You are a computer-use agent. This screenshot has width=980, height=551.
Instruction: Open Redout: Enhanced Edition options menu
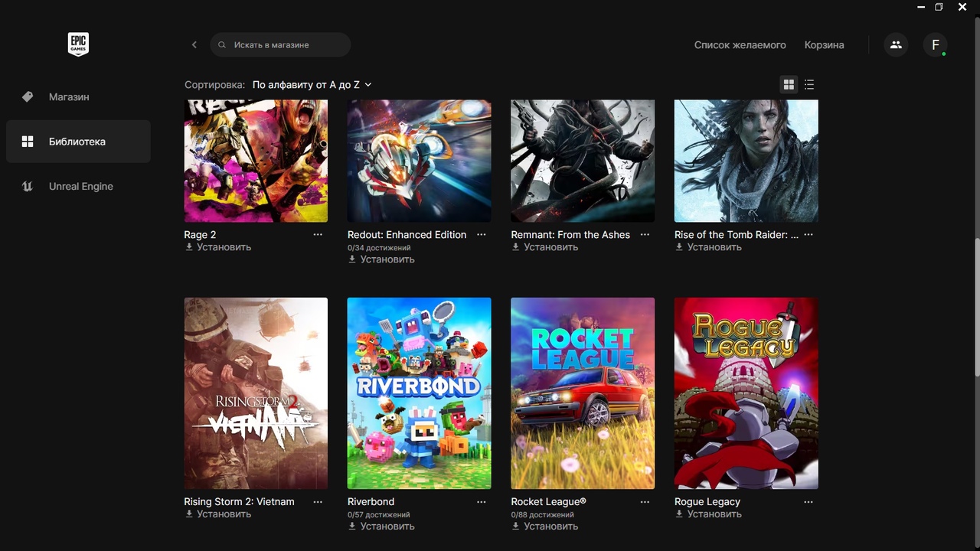482,235
